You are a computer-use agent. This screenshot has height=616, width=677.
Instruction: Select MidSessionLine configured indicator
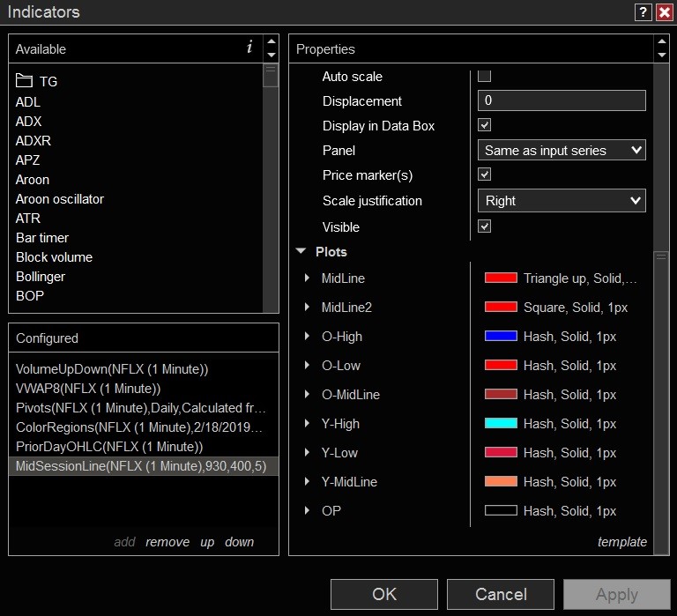[144, 466]
